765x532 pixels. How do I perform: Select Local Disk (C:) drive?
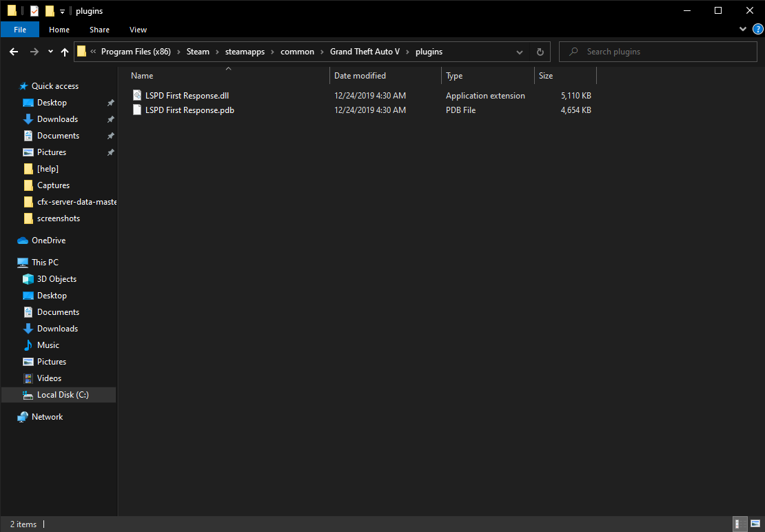click(59, 395)
